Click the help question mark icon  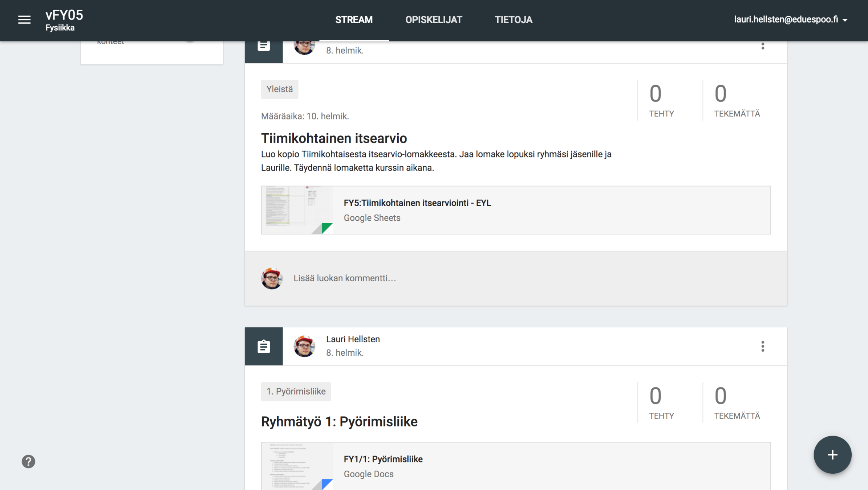point(28,461)
